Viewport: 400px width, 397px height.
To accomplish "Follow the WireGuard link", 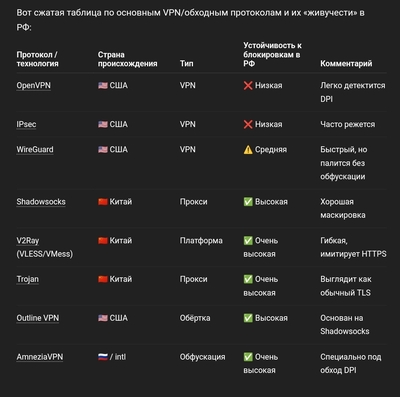I will (35, 150).
